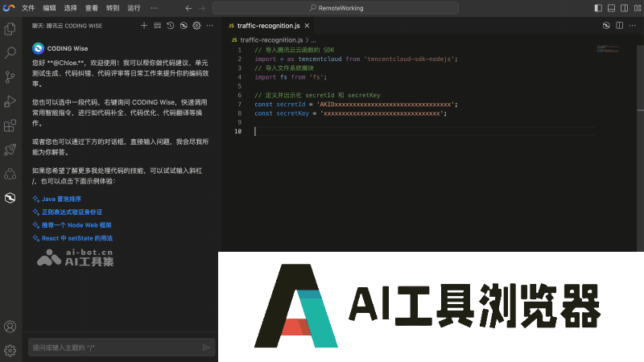The image size is (644, 362).
Task: Go back with navigation arrow
Action: pyautogui.click(x=188, y=8)
